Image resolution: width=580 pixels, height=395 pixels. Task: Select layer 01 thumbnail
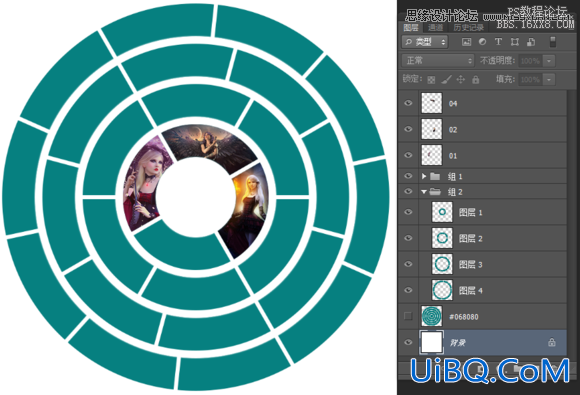click(x=432, y=155)
